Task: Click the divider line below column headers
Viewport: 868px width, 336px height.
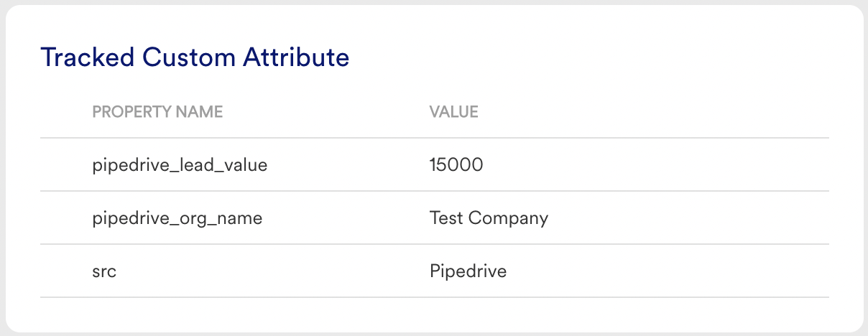Action: point(435,138)
